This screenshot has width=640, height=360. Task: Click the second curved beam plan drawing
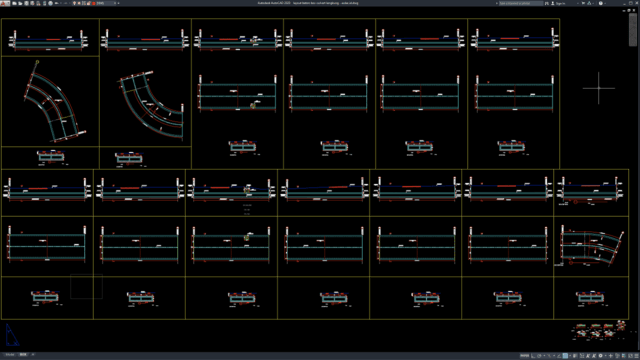tap(152, 105)
